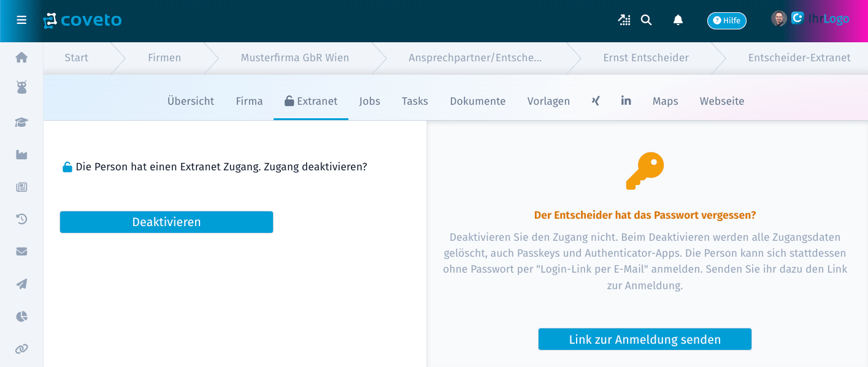Click the orange key icon
Image resolution: width=868 pixels, height=367 pixels.
(645, 171)
